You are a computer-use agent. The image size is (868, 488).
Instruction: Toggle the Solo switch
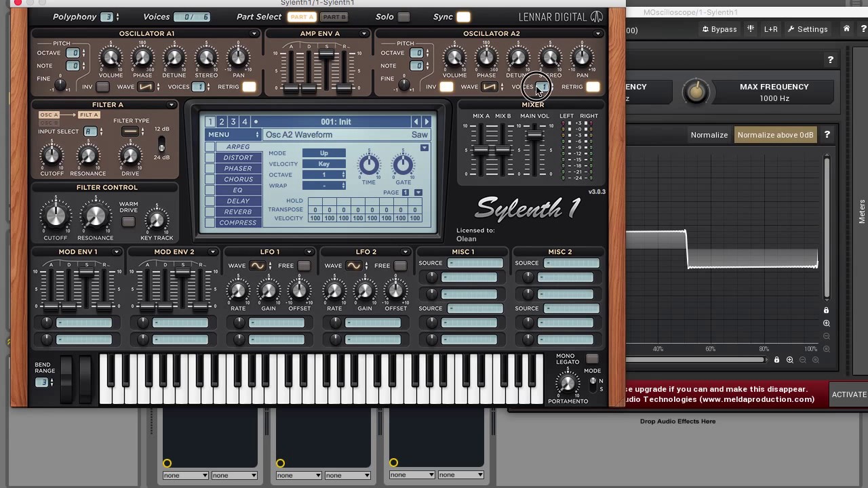(x=403, y=17)
